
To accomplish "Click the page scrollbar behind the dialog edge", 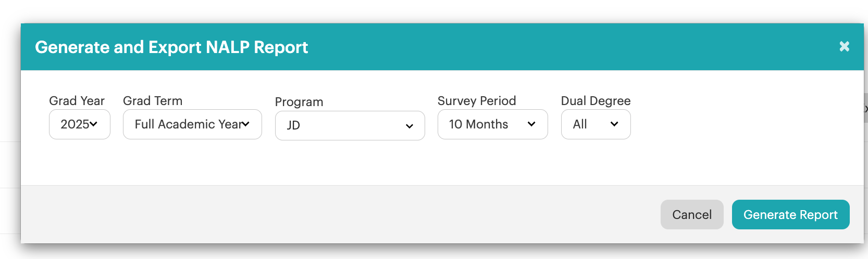I will point(866,108).
